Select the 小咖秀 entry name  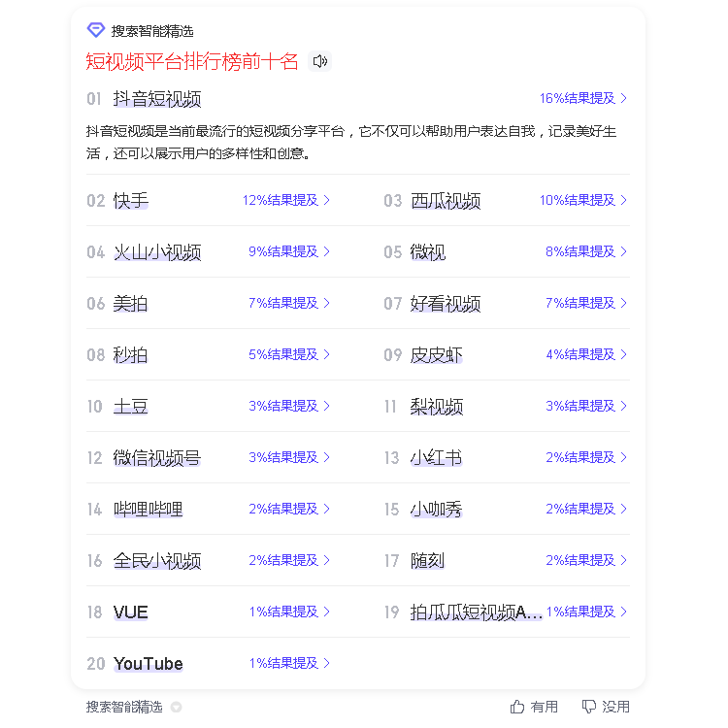(437, 510)
